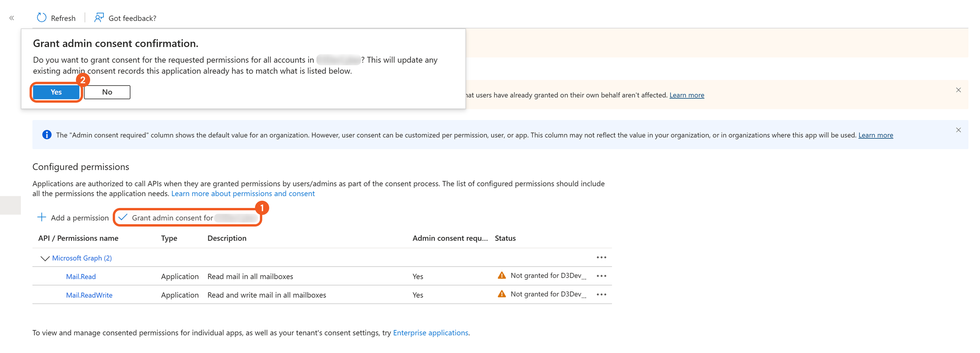This screenshot has height=353, width=980.
Task: Confirm with the Yes button
Action: point(56,92)
